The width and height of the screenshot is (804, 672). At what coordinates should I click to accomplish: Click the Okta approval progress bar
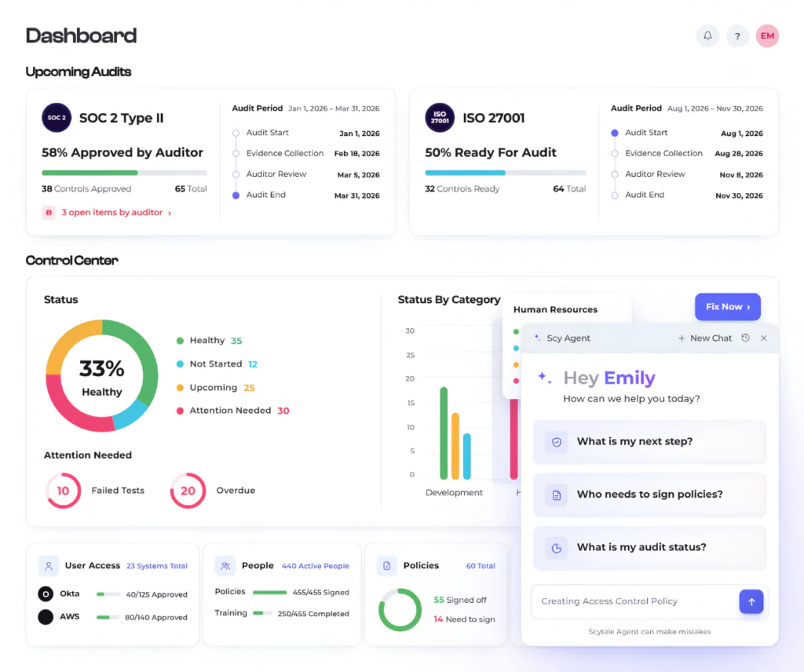[108, 594]
